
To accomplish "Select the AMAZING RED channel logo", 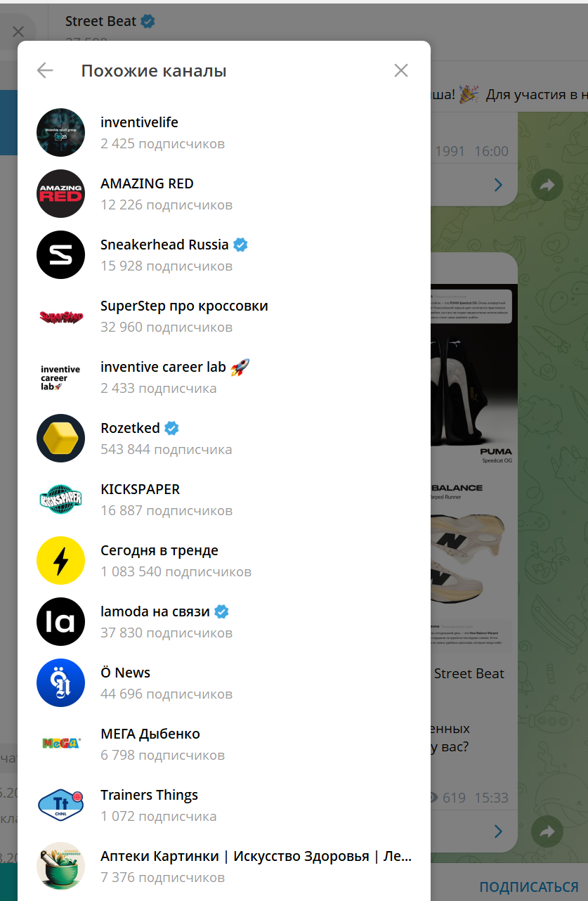I will point(60,193).
